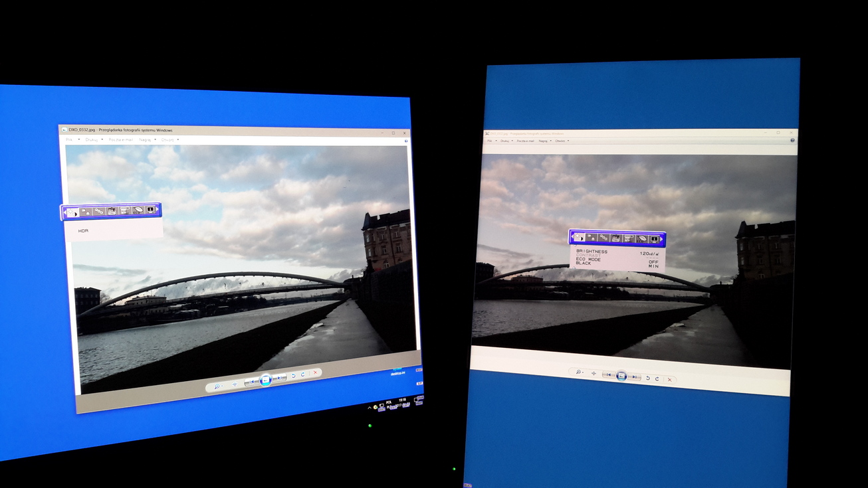This screenshot has height=488, width=868.
Task: Click the Next image button on left monitor
Action: pyautogui.click(x=280, y=378)
